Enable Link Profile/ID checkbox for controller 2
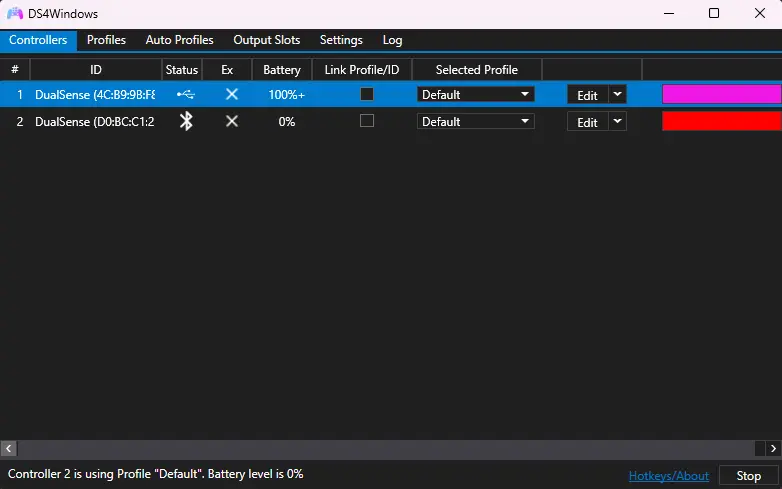This screenshot has width=782, height=489. pyautogui.click(x=367, y=121)
